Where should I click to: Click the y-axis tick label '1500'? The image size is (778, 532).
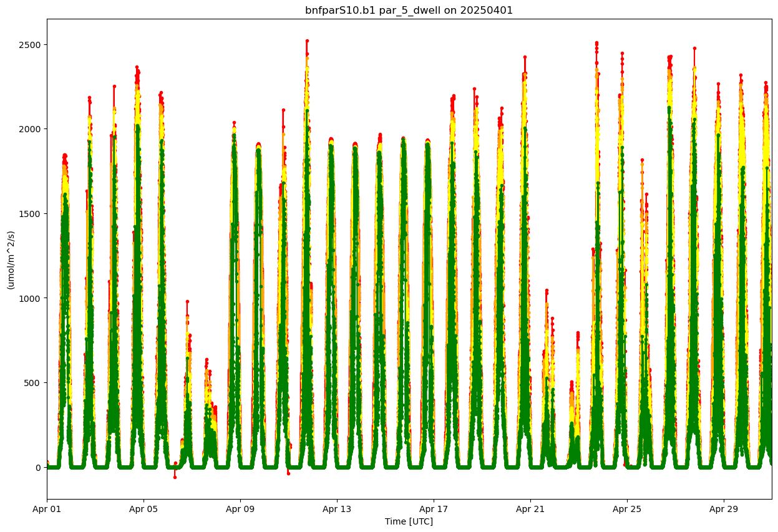coord(31,214)
